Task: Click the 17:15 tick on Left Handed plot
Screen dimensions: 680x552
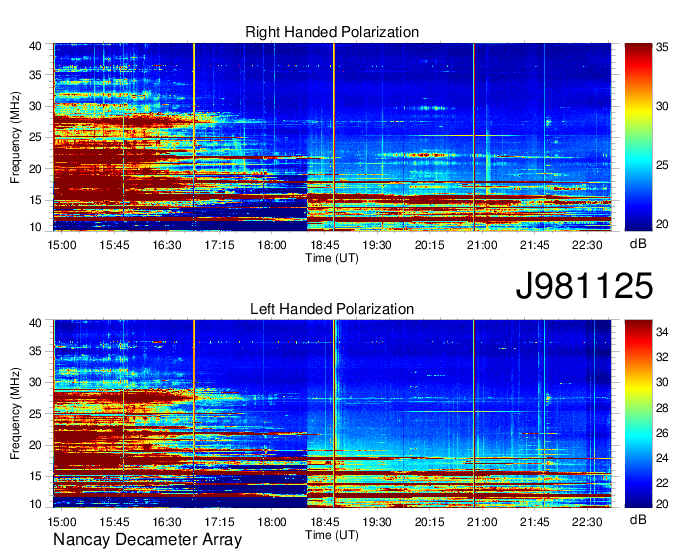Action: pos(219,522)
